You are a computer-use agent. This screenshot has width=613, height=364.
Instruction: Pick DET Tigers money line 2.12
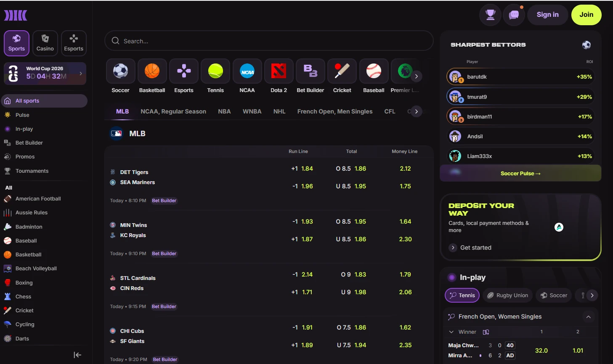click(x=405, y=169)
